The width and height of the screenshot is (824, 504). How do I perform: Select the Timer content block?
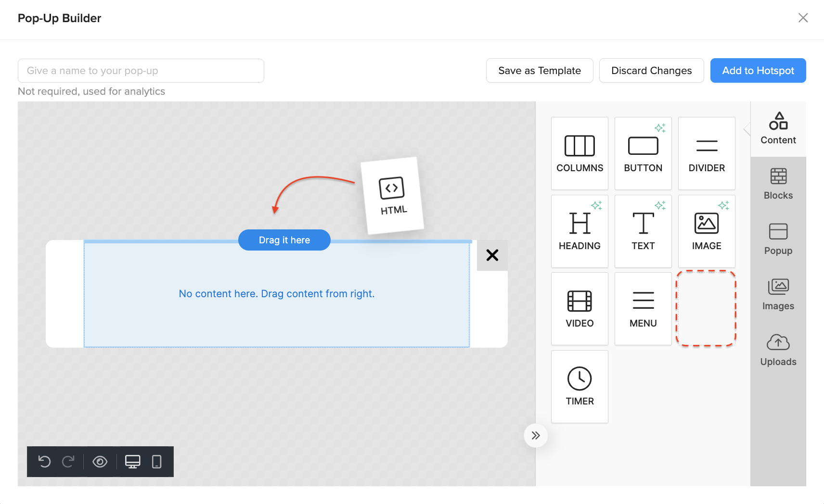coord(579,387)
